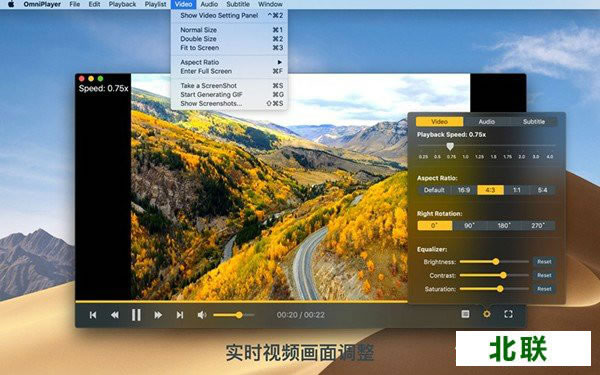600x375 pixels.
Task: Select the 16:9 aspect ratio option
Action: (x=464, y=190)
